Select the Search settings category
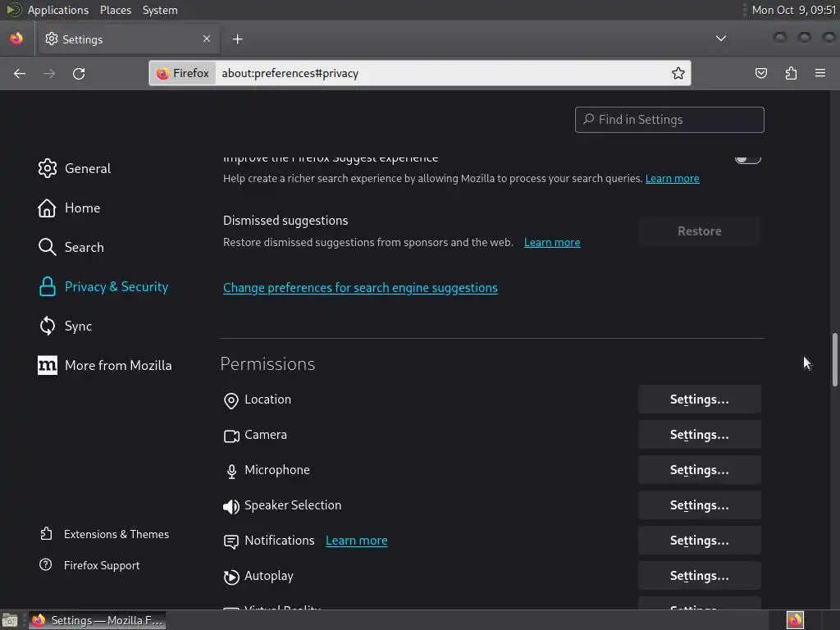Viewport: 840px width, 630px height. click(x=84, y=247)
